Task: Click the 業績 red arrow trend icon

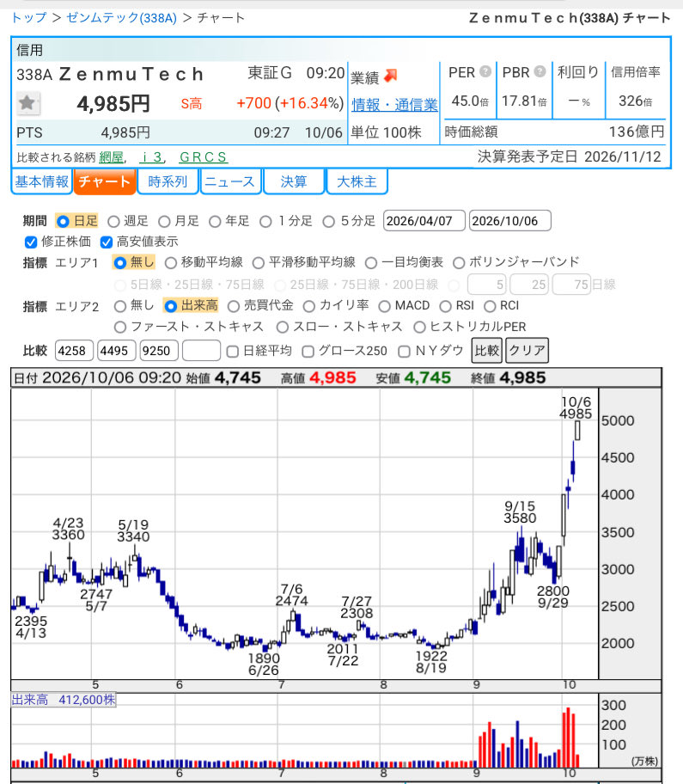Action: tap(391, 76)
